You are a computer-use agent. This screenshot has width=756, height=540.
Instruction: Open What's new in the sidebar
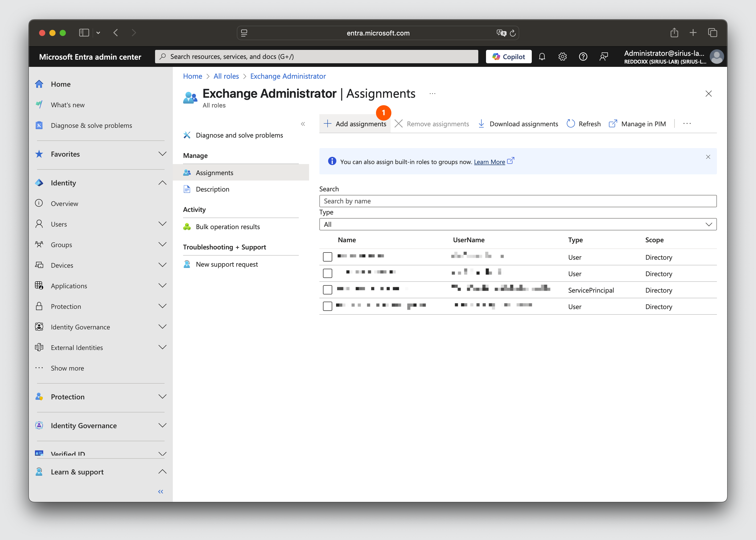68,105
